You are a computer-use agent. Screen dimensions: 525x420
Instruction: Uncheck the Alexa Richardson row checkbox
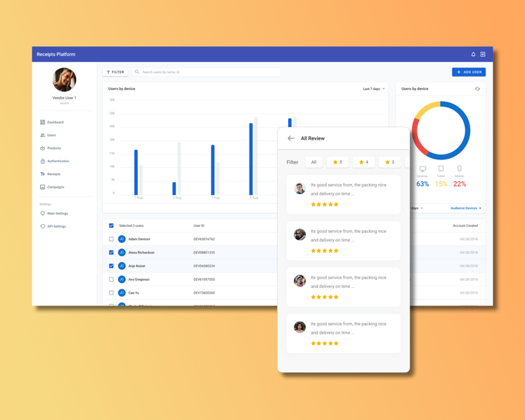pyautogui.click(x=111, y=252)
